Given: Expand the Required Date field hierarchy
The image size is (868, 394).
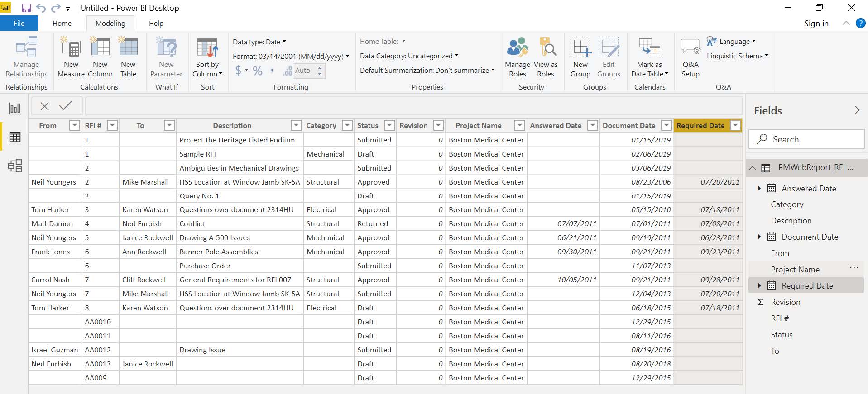Looking at the screenshot, I should click(x=759, y=285).
